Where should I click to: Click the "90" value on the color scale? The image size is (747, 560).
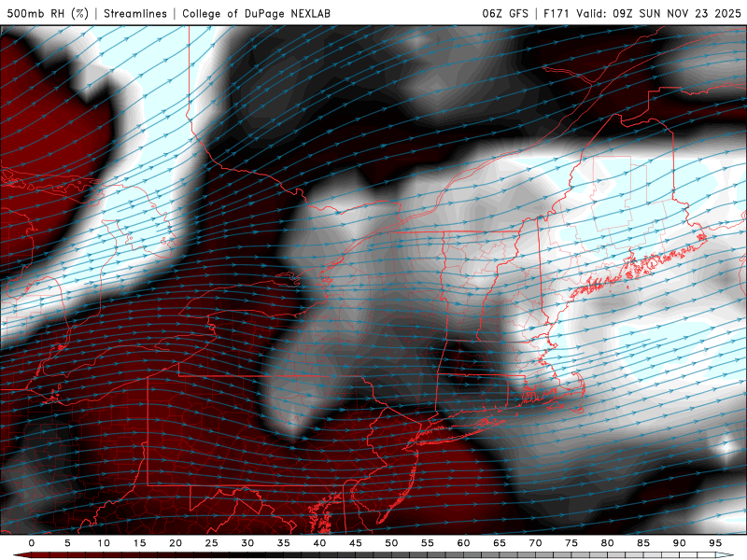click(x=679, y=543)
